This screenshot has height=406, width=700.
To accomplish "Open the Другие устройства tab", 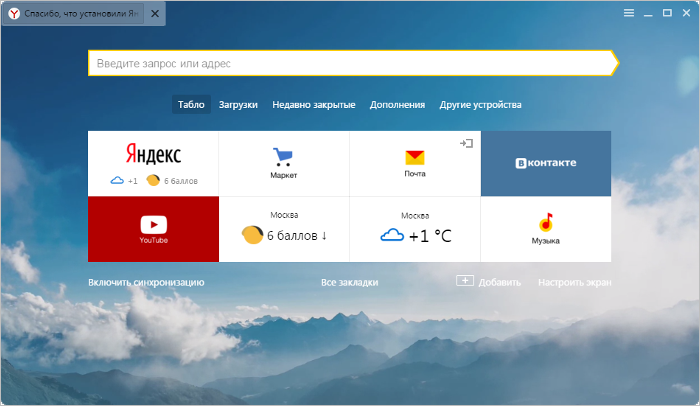I will 480,105.
